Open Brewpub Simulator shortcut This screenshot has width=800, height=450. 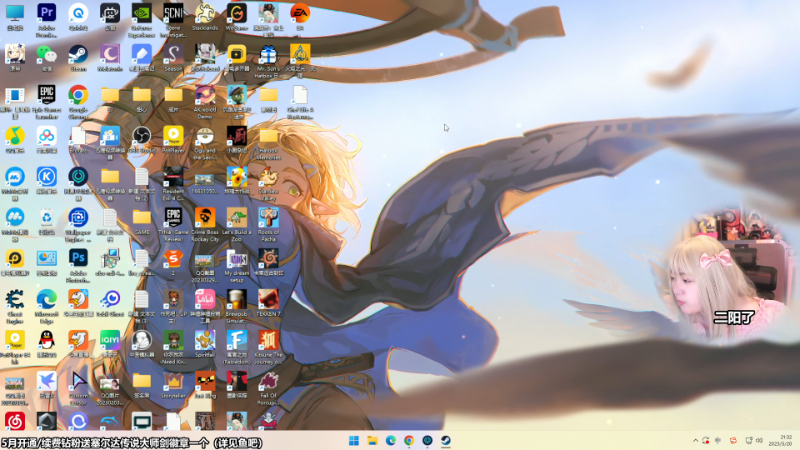[x=237, y=306]
